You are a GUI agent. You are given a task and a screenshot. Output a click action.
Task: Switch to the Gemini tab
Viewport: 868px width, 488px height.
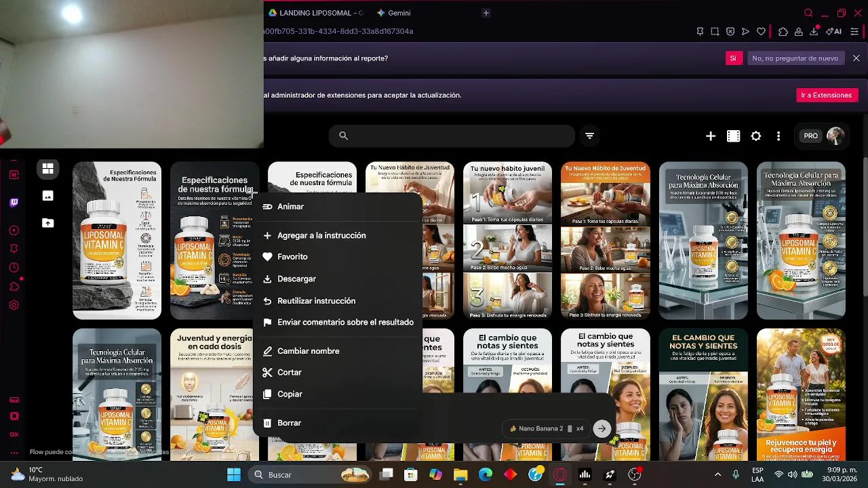(x=394, y=13)
